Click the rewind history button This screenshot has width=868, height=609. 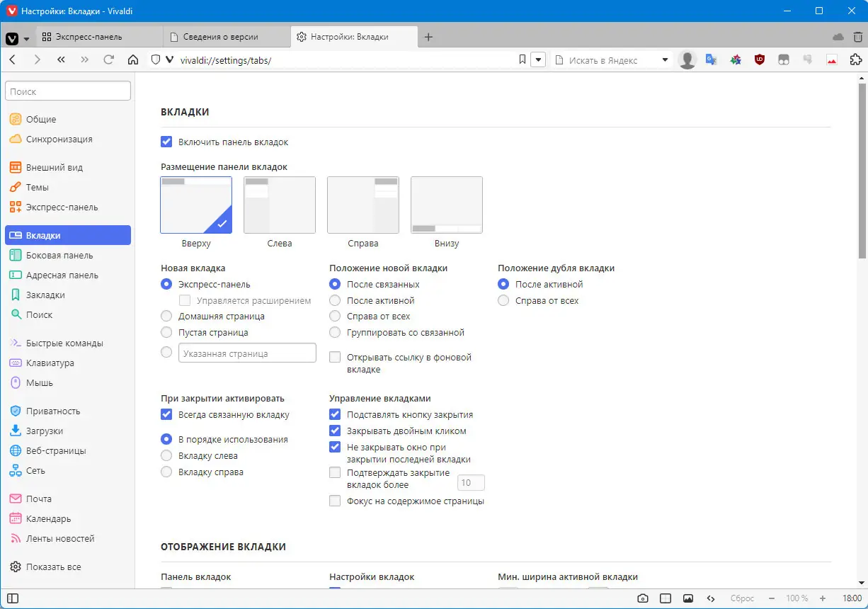pyautogui.click(x=61, y=60)
